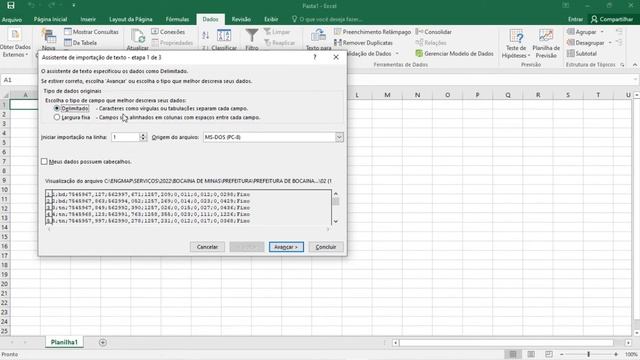Screen dimensions: 640x360
Task: Click the sort A to Z icon
Action: pos(206,36)
